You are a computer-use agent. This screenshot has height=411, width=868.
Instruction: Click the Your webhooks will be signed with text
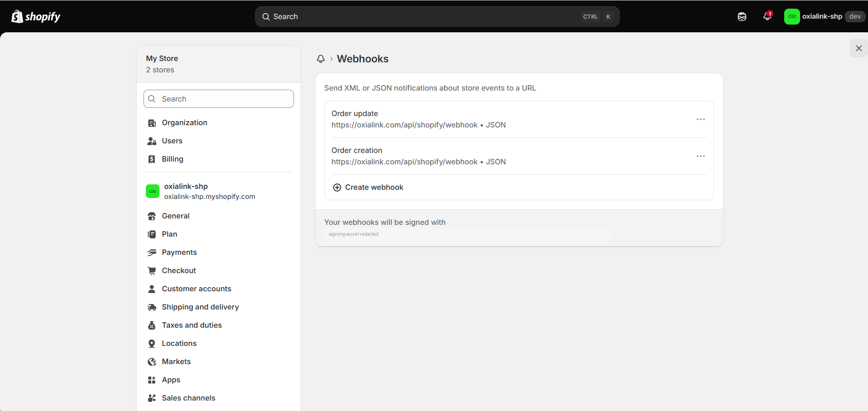coord(385,222)
